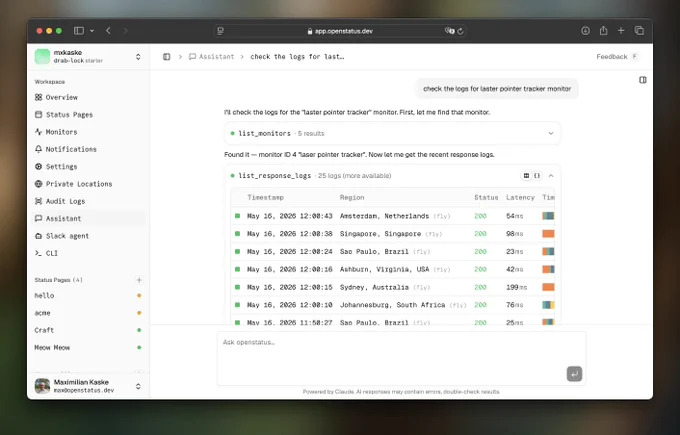Viewport: 680px width, 435px height.
Task: Go to Monitors section
Action: [88, 132]
